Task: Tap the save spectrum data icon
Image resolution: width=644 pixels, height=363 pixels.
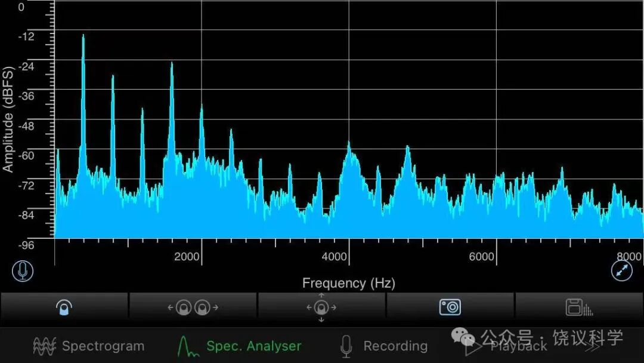Action: (x=579, y=307)
